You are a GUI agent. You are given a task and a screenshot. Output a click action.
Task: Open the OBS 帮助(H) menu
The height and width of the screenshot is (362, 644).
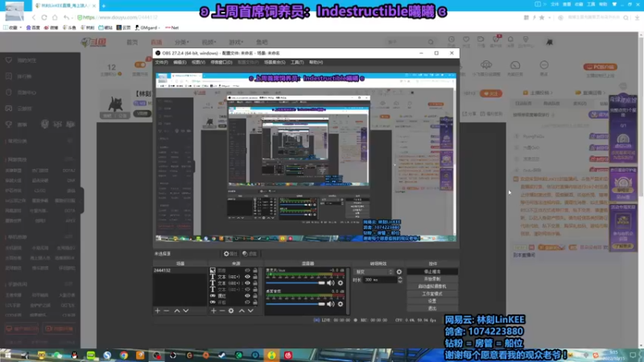pyautogui.click(x=316, y=63)
